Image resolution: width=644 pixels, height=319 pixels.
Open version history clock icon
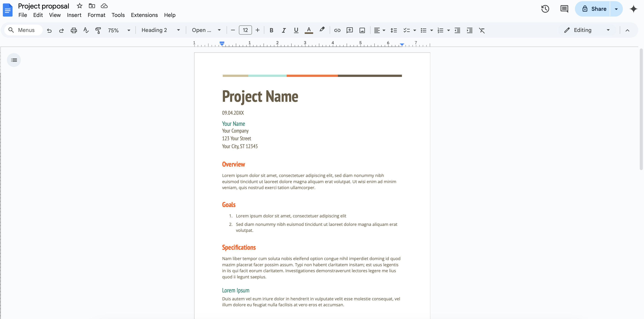click(x=545, y=9)
